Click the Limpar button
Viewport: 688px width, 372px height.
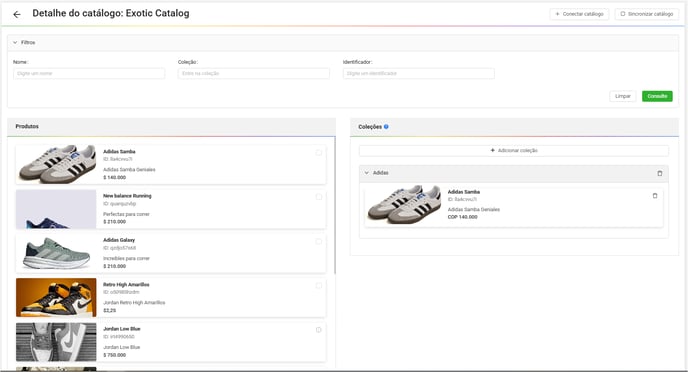pos(622,96)
